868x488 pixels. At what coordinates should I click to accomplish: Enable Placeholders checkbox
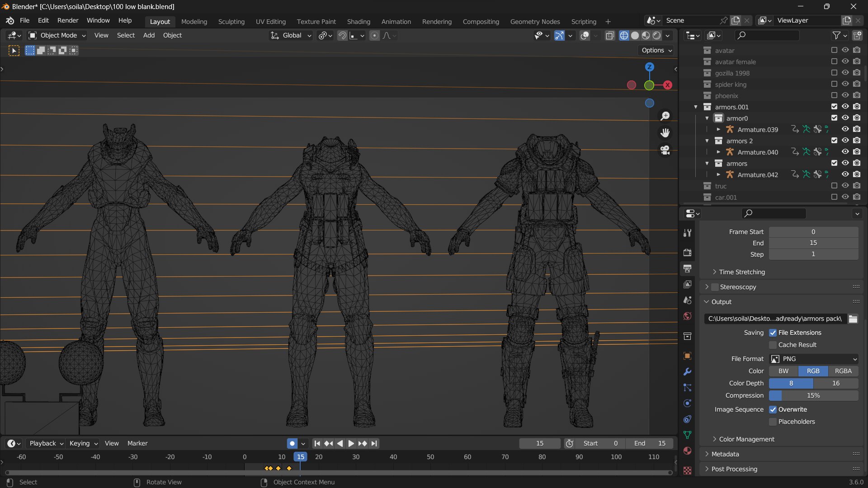pos(773,422)
